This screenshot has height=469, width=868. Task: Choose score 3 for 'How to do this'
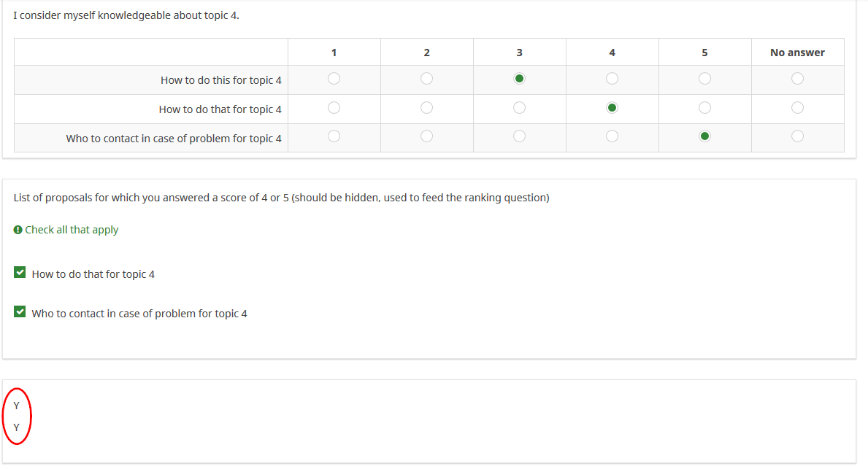pos(519,78)
